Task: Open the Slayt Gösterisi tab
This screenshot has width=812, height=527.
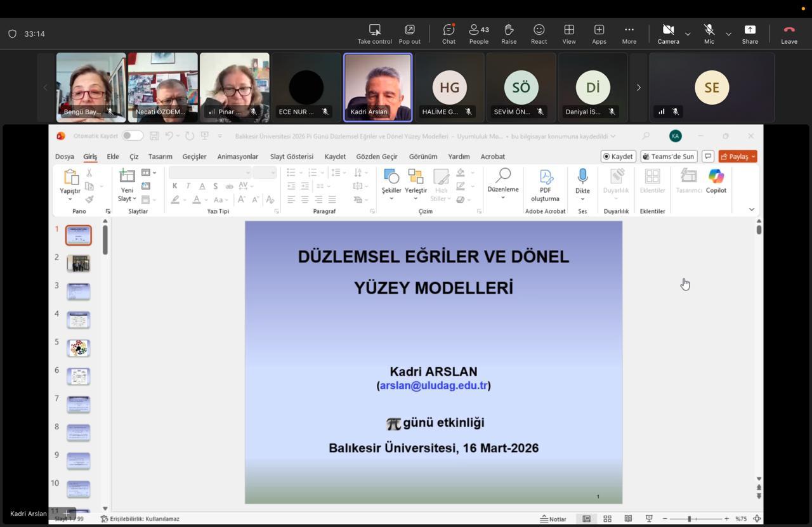Action: [x=292, y=157]
